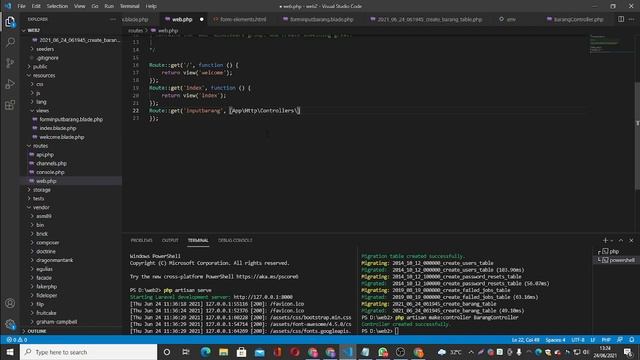Viewport: 640px width, 360px height.
Task: Open the Windows Start menu
Action: (10, 352)
